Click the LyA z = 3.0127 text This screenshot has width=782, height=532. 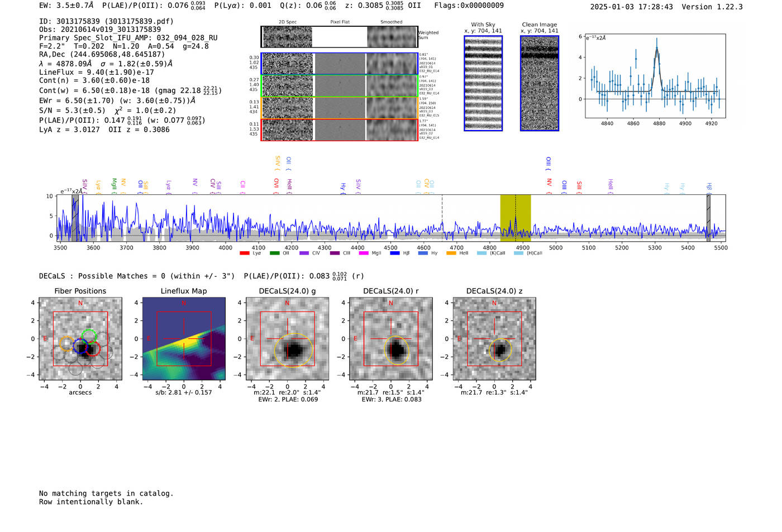pos(69,130)
